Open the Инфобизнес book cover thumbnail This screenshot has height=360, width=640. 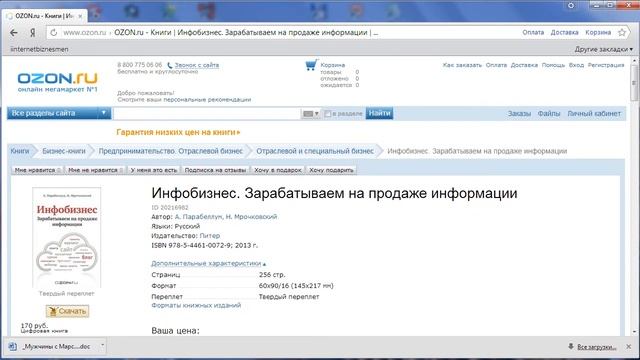pos(67,237)
